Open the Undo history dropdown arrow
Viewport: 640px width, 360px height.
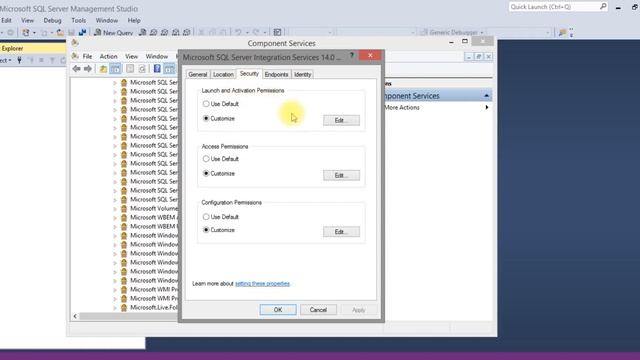246,33
